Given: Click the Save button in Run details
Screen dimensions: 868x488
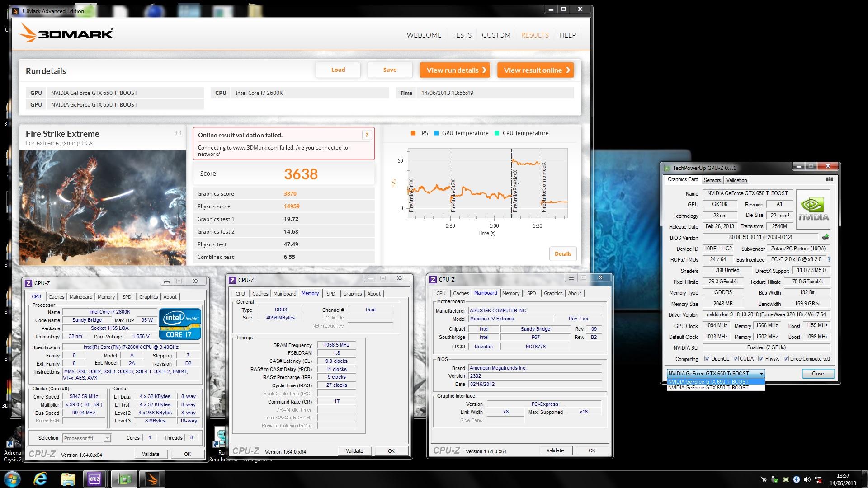Looking at the screenshot, I should pyautogui.click(x=390, y=70).
